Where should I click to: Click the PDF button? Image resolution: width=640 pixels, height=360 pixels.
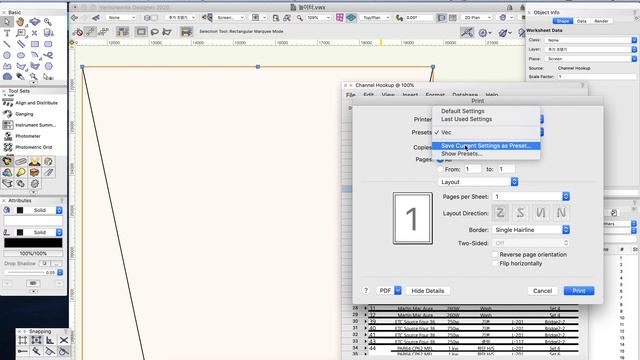385,291
